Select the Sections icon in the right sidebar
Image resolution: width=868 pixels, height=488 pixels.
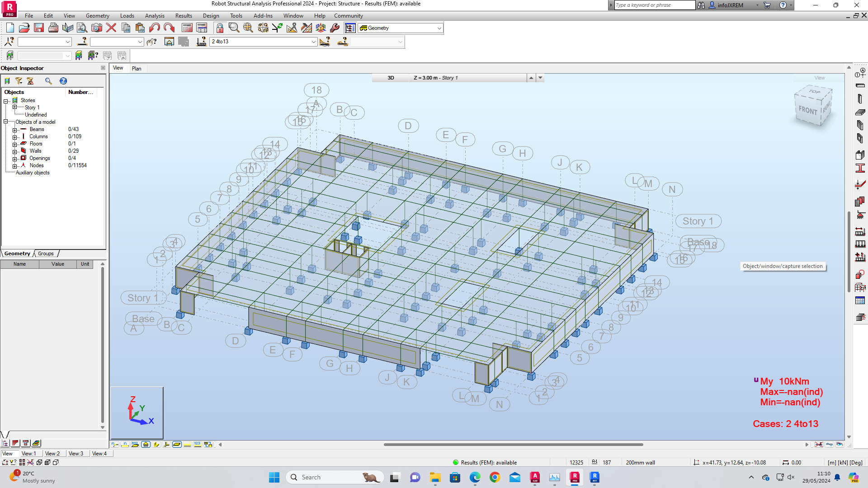point(861,168)
